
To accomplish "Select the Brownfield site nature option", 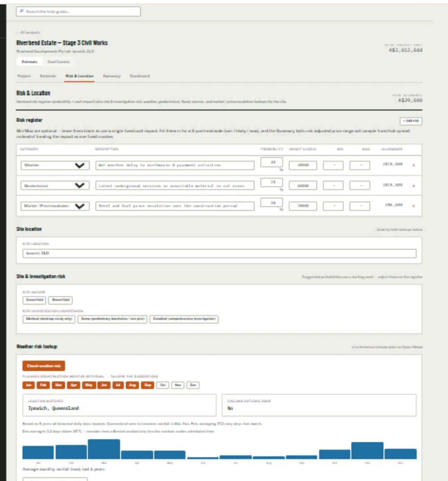I will (60, 300).
